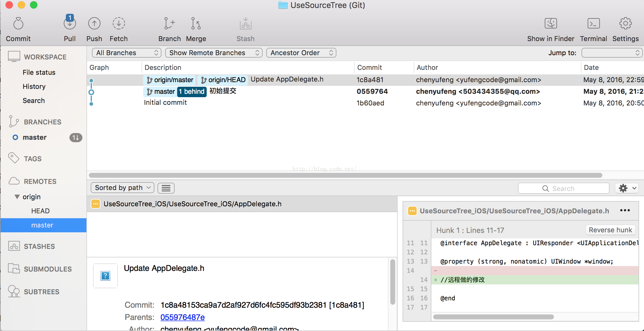The image size is (644, 331).
Task: Click the Reverse hunk button
Action: click(x=610, y=230)
